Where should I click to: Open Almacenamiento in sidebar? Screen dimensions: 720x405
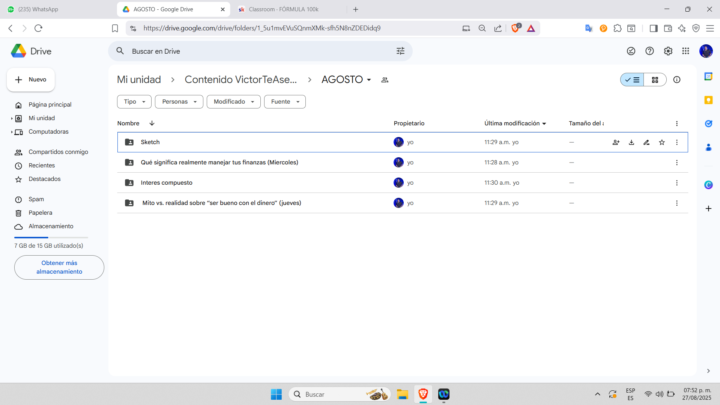(51, 226)
